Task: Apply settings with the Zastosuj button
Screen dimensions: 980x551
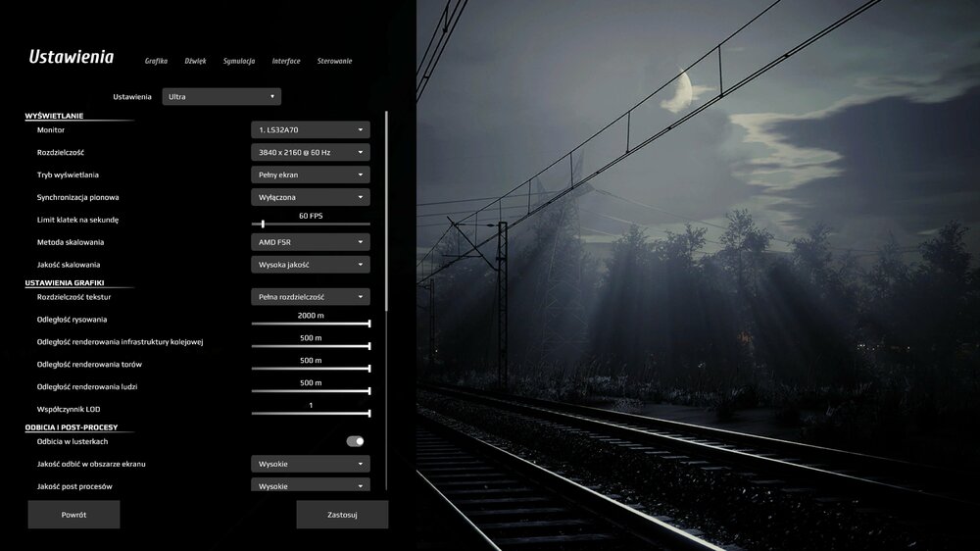Action: click(x=342, y=514)
